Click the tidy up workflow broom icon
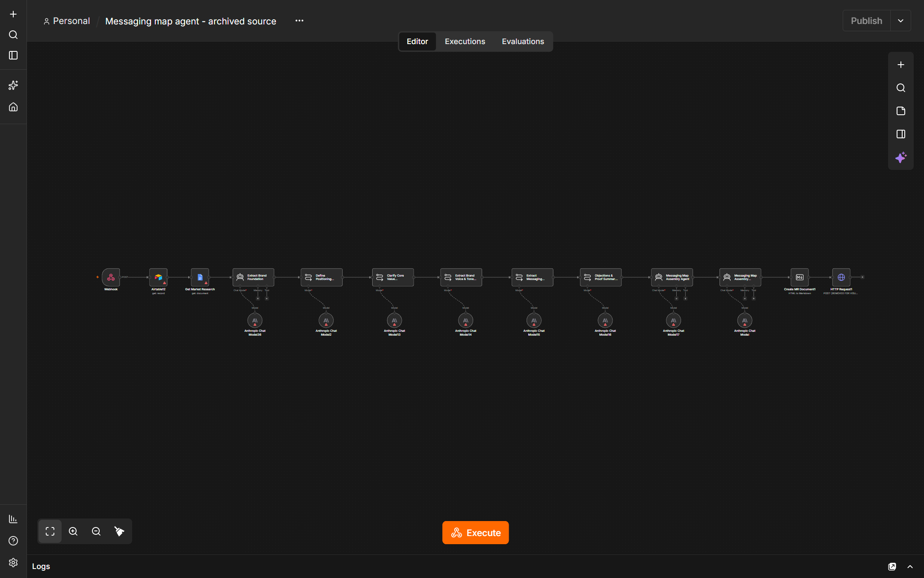The width and height of the screenshot is (924, 578). click(119, 531)
